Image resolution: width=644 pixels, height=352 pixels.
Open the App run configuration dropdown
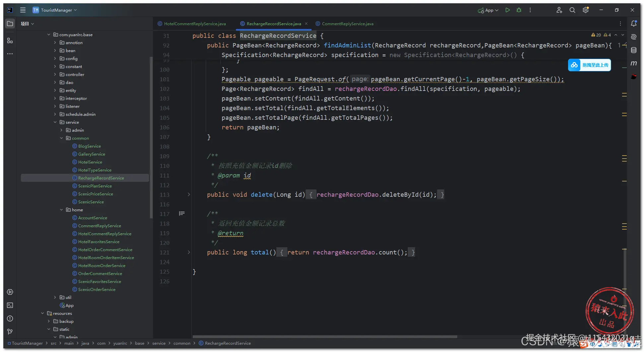488,10
